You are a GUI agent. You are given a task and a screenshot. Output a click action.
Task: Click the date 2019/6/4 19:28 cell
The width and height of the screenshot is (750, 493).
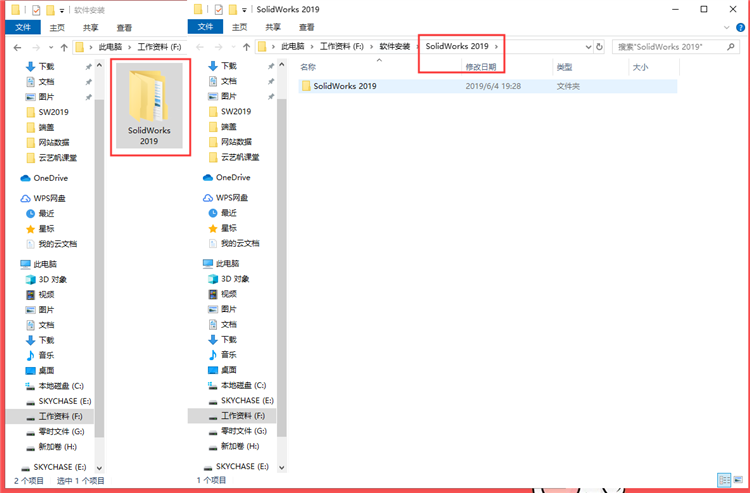click(493, 86)
